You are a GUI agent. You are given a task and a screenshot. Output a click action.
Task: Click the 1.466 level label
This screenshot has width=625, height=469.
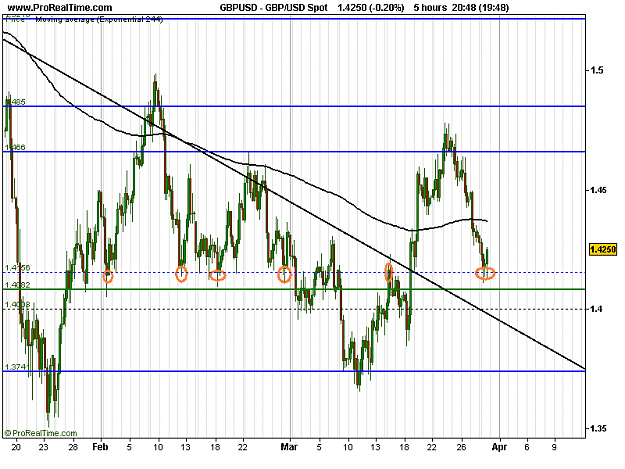(15, 147)
